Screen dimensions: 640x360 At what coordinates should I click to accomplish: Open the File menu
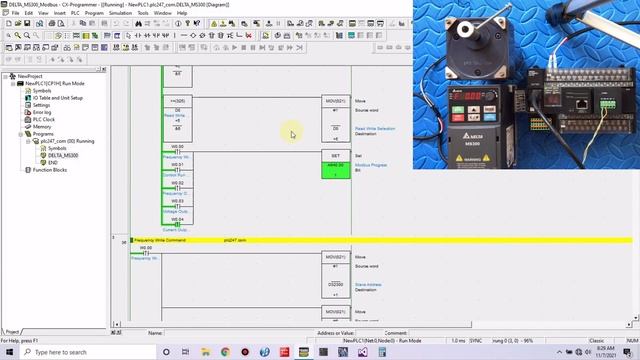point(15,13)
